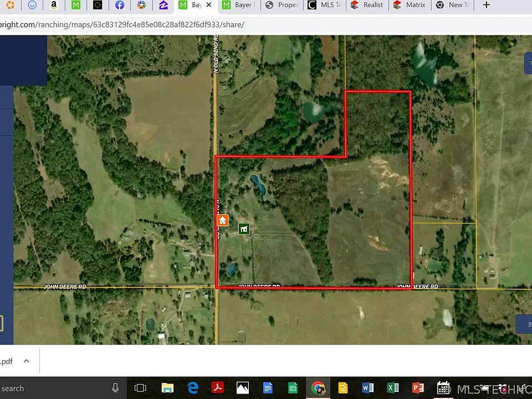This screenshot has width=532, height=399.
Task: Click the green barn marker on map
Action: tap(244, 229)
